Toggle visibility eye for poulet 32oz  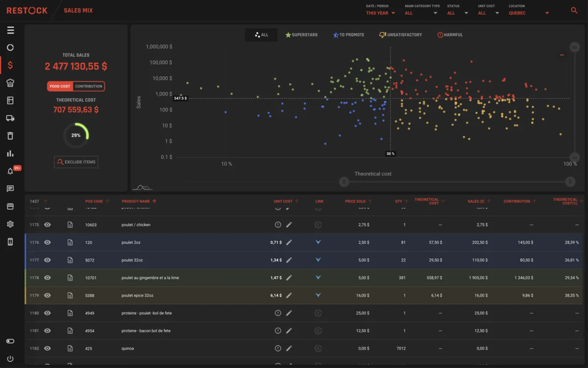48,260
